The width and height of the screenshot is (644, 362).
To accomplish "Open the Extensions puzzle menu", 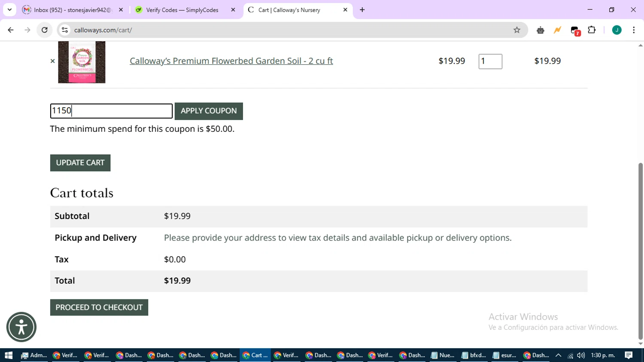I will tap(592, 30).
